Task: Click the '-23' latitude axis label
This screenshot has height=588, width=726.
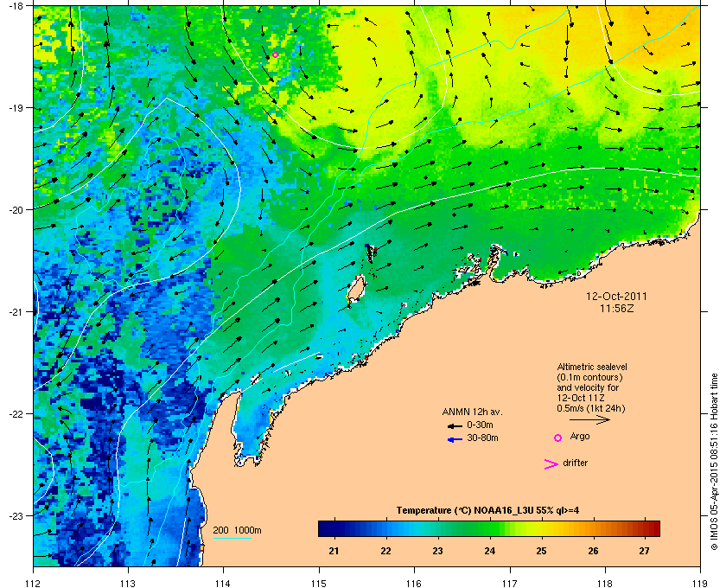Action: click(16, 515)
